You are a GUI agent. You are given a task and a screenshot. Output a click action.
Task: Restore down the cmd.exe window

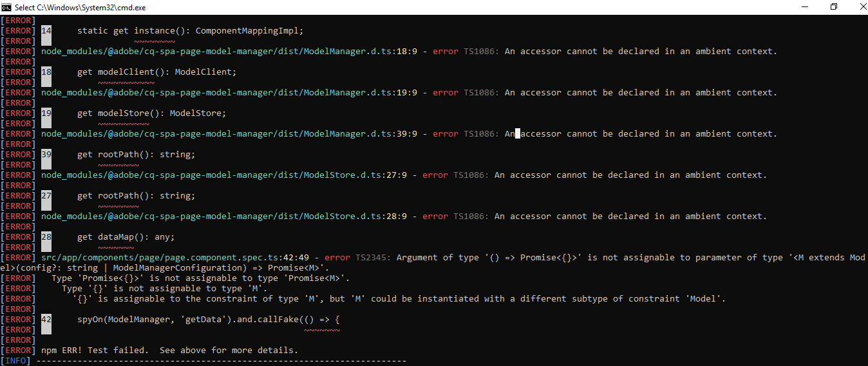[833, 7]
